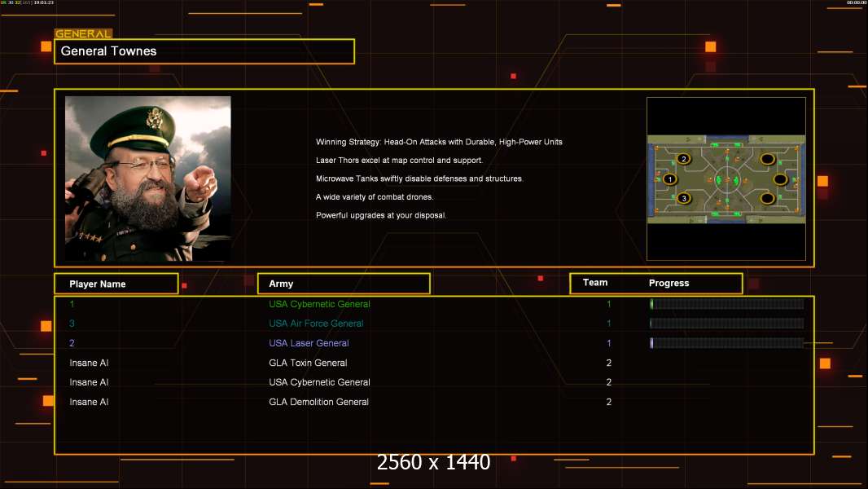Click the Player Name column header

point(116,284)
